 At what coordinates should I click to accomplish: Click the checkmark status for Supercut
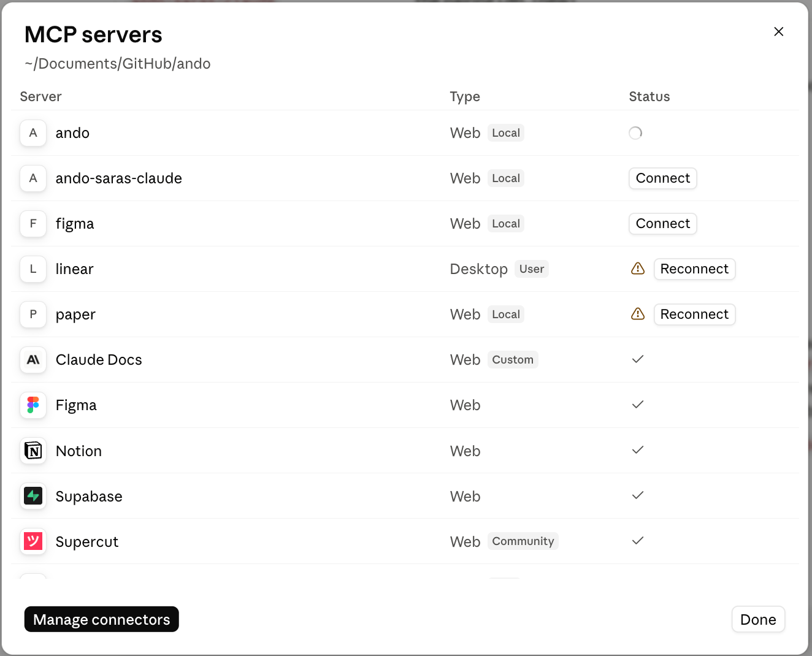(x=638, y=541)
